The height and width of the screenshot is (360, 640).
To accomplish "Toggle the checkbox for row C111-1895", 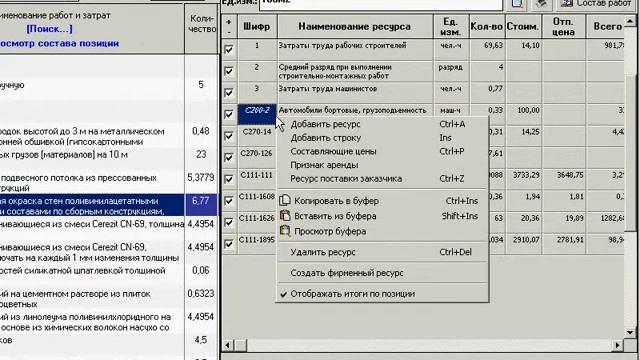I will pyautogui.click(x=229, y=244).
